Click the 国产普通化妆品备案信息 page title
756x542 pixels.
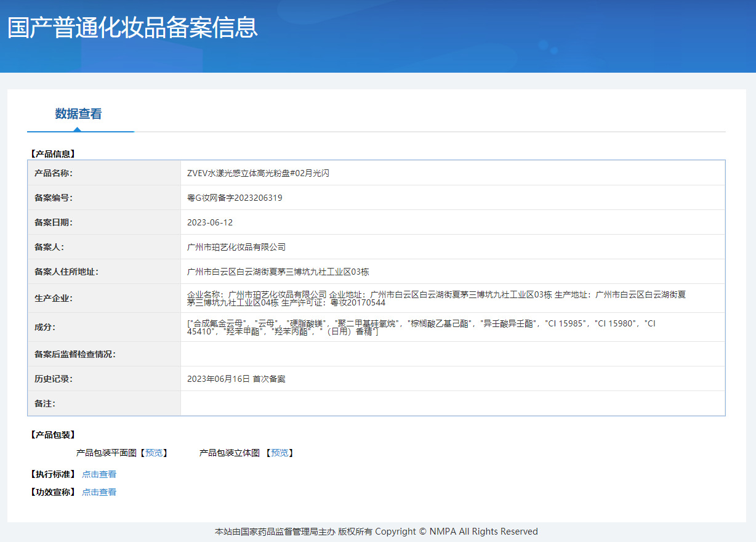coord(132,28)
